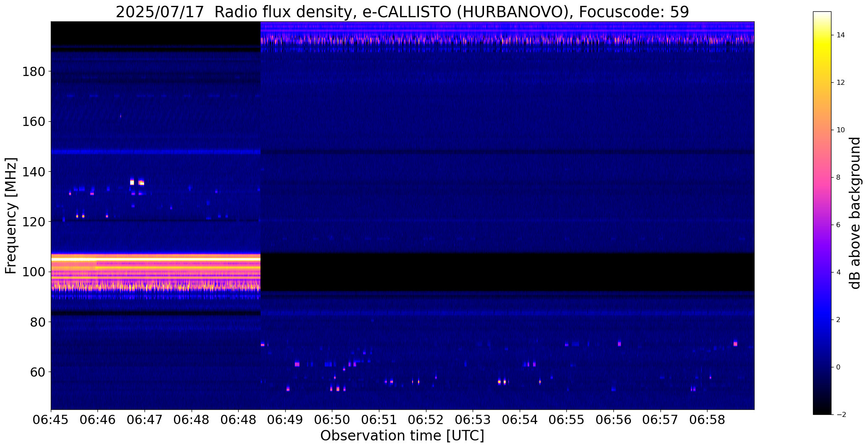Select the 100 tick on the frequency axis
The image size is (868, 448).
click(x=33, y=272)
